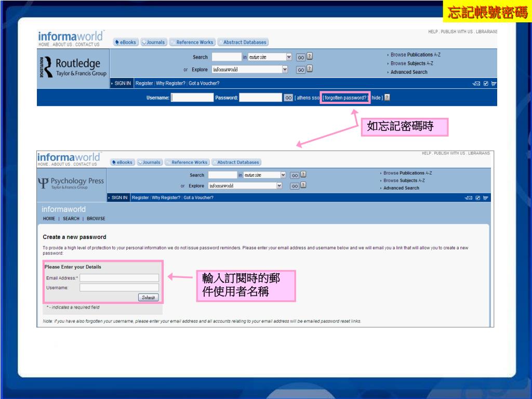Click Register link in the top page
Viewport: 532px width, 399px height.
coord(144,83)
